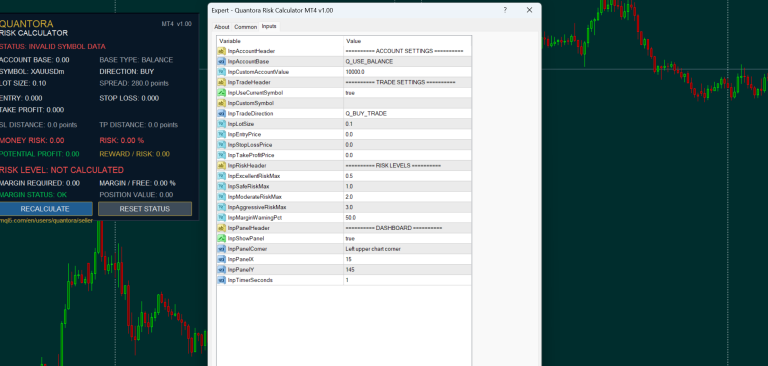This screenshot has width=768, height=366.
Task: Click the STATUS: INVALID SYMBOL DATA text
Action: click(x=52, y=47)
